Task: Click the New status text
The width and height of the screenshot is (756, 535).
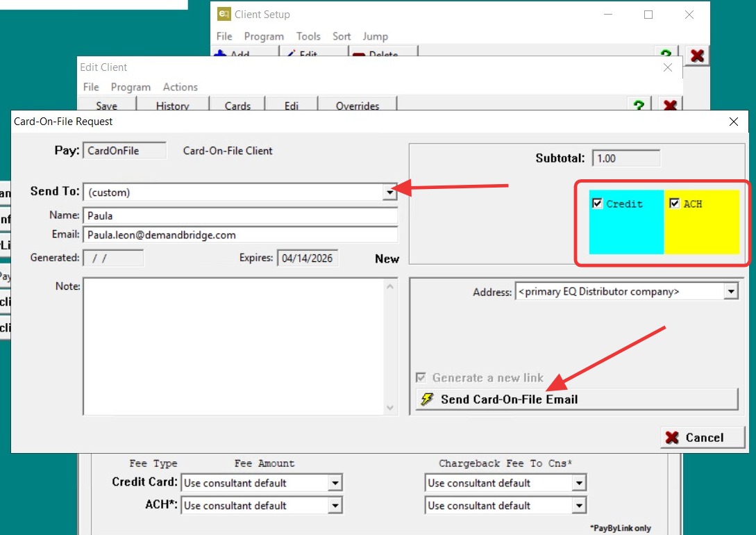Action: [x=387, y=258]
